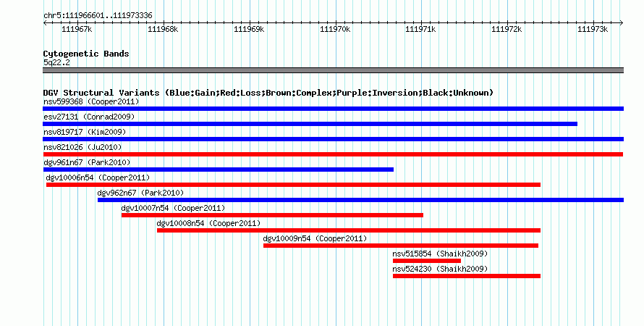Click the ruler's left arrowhead

(45, 23)
